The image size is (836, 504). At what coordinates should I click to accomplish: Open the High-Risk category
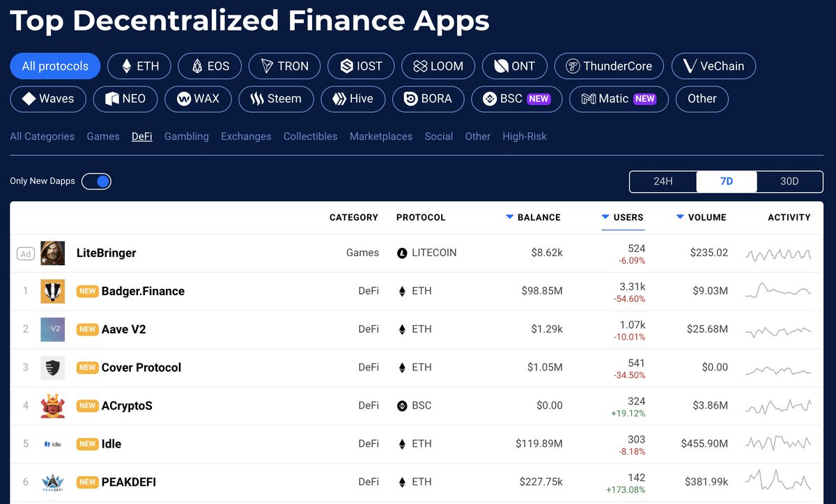click(525, 136)
